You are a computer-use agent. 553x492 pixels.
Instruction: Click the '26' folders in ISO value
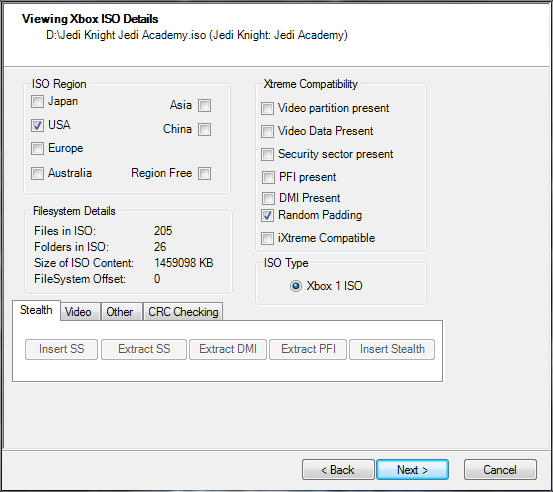click(160, 247)
